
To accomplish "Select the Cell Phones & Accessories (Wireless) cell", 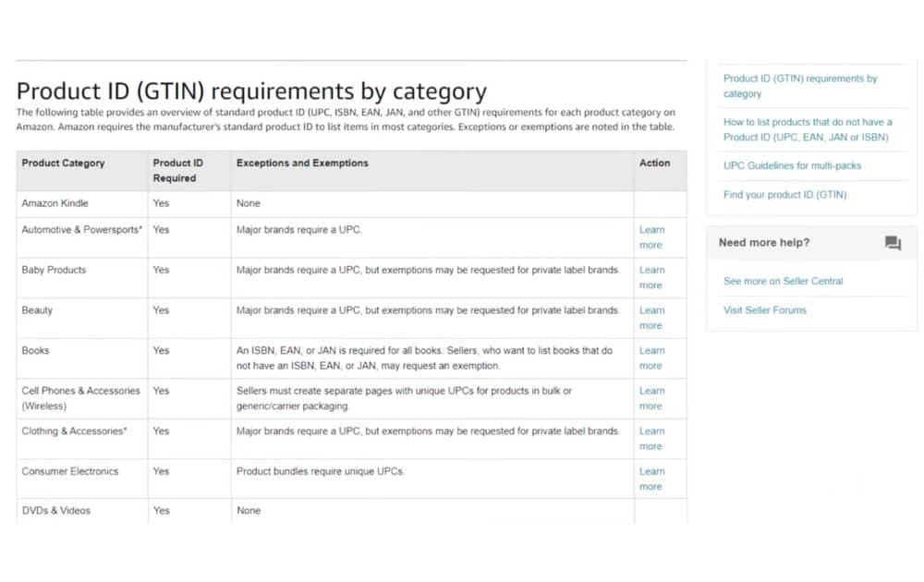I will point(80,398).
